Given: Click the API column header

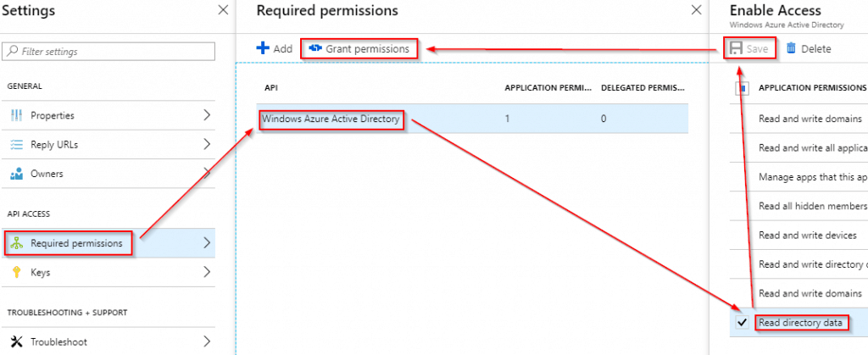Looking at the screenshot, I should tap(270, 87).
